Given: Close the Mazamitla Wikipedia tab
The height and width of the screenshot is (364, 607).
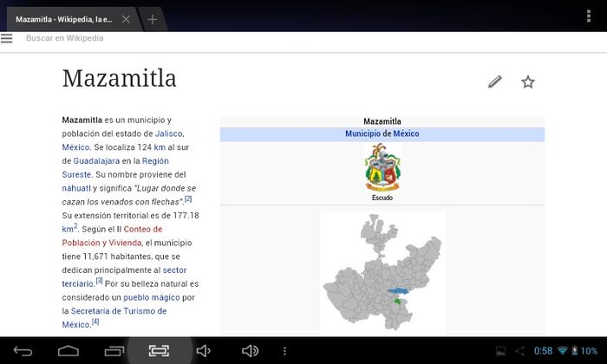Looking at the screenshot, I should [126, 19].
